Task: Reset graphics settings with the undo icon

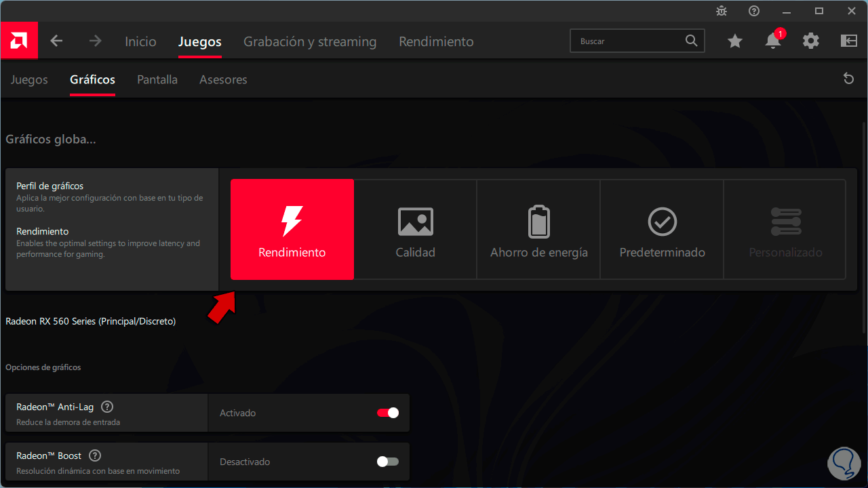Action: tap(848, 79)
